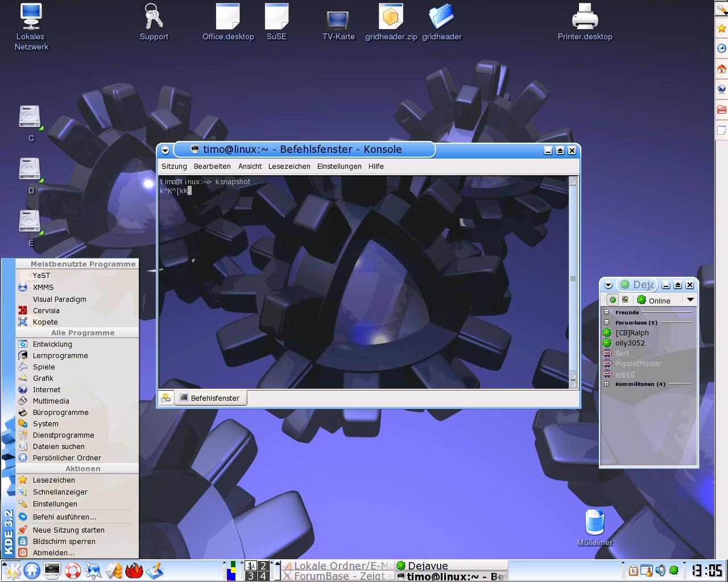Open the Lesezeichen menu in Konsole

(289, 167)
